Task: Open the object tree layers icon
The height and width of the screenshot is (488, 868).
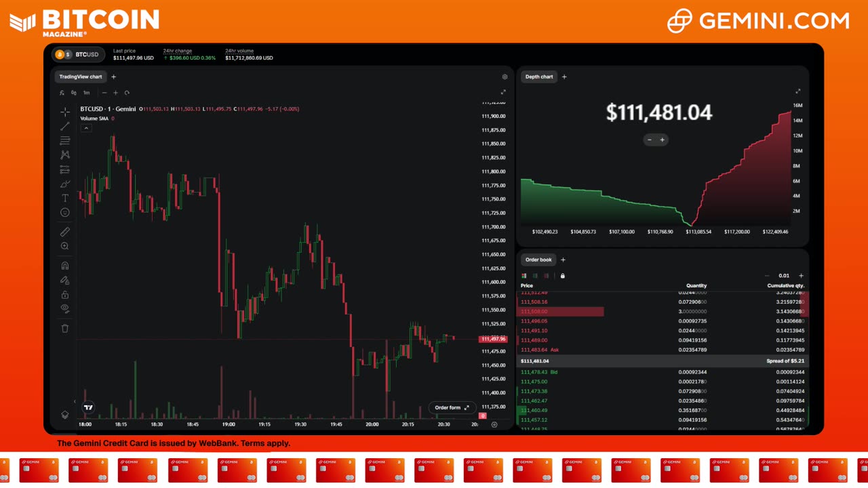Action: [x=65, y=415]
